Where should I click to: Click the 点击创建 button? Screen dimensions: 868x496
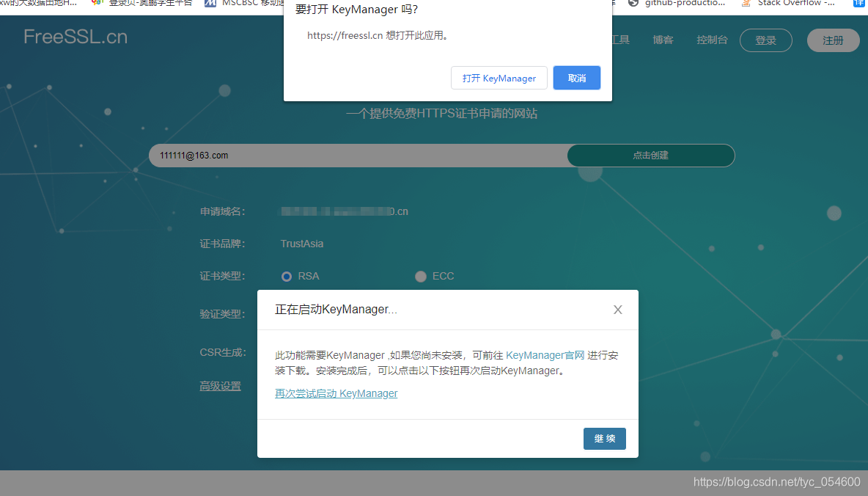coord(650,156)
